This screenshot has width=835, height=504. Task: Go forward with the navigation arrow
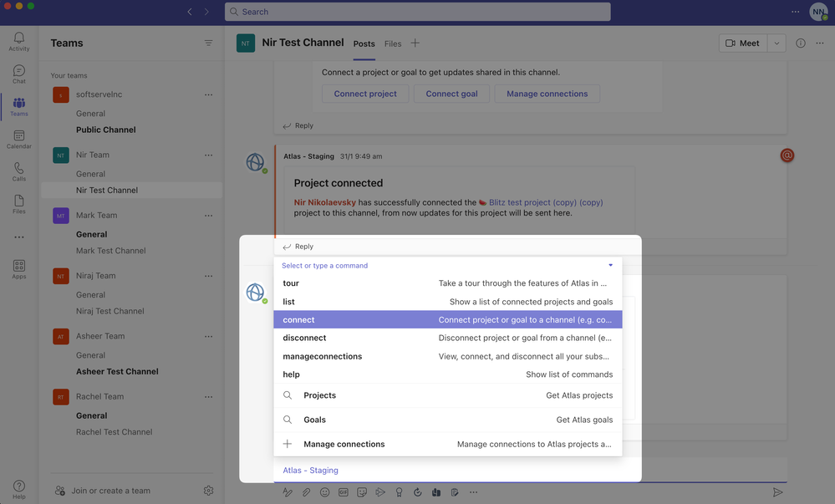coord(206,12)
